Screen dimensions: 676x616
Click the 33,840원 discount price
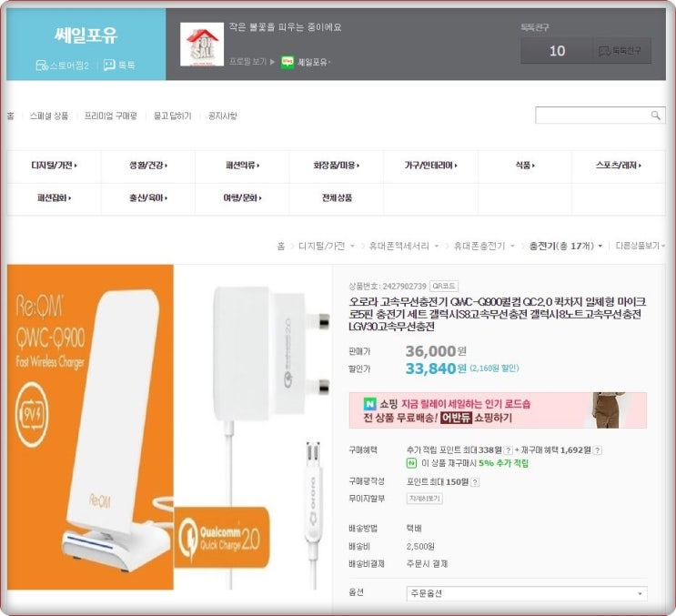pos(436,369)
